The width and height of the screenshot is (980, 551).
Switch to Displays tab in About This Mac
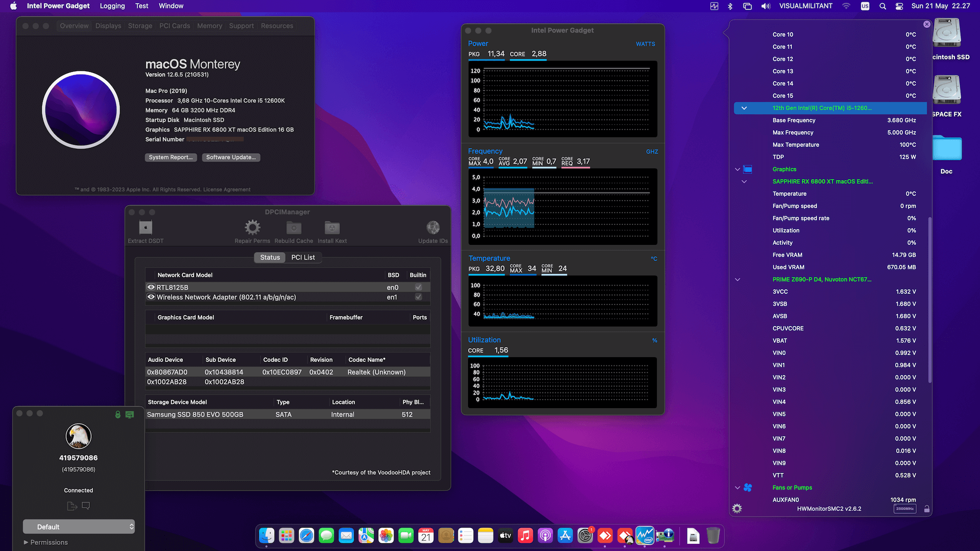pyautogui.click(x=108, y=26)
